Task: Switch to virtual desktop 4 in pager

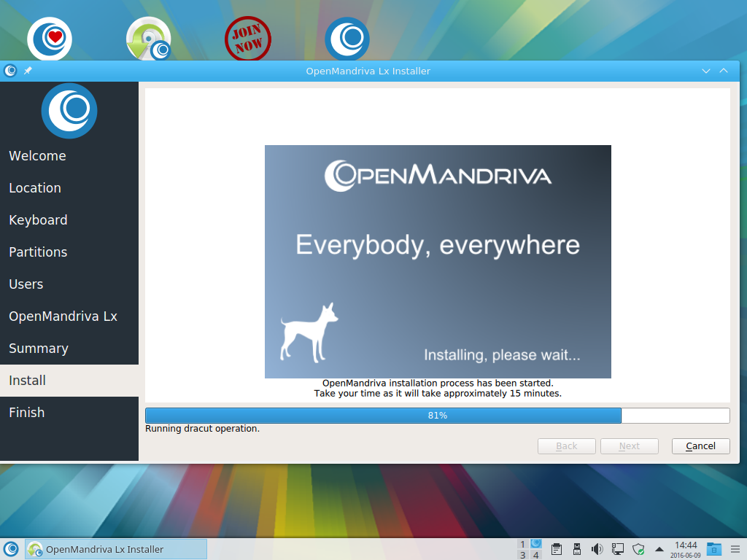Action: coord(536,555)
